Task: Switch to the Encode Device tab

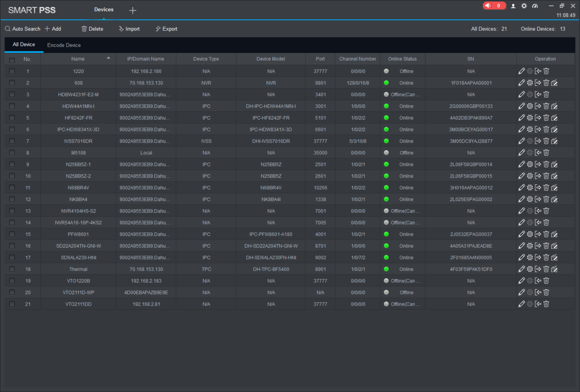Action: [64, 45]
